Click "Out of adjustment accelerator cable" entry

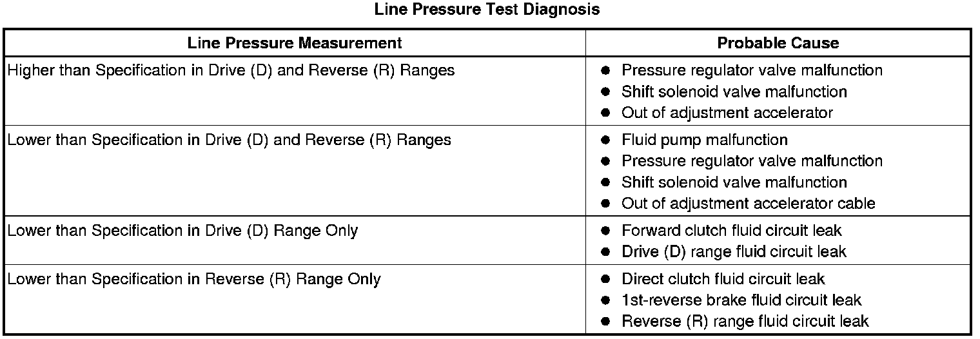tap(748, 204)
